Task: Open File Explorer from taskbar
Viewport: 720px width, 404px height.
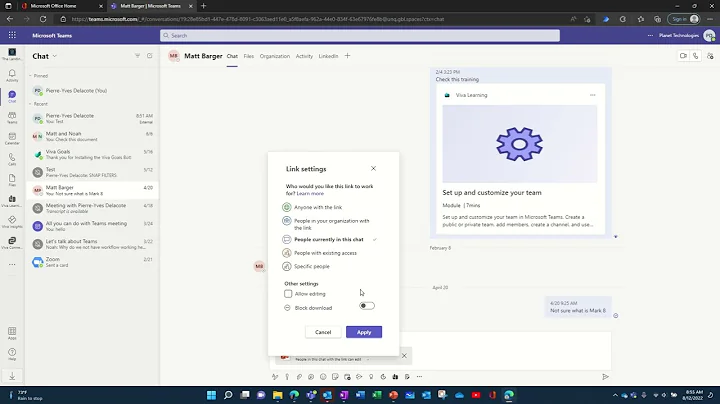Action: (x=277, y=395)
